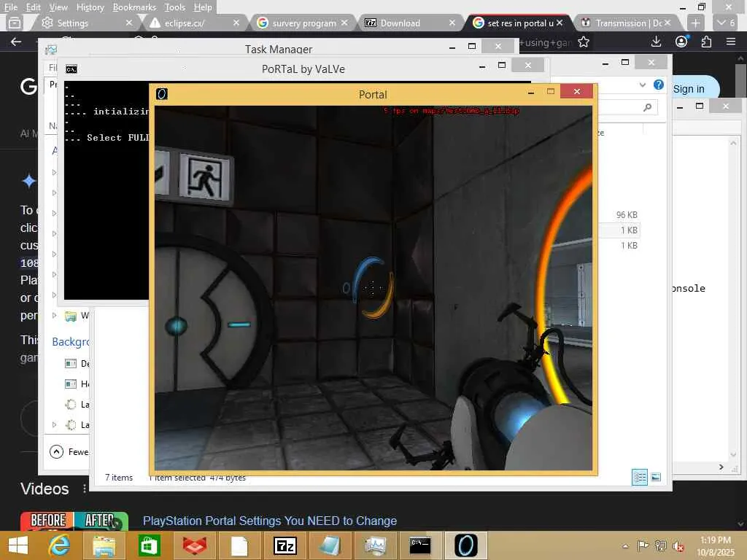Click the Help question mark in Explorer
The width and height of the screenshot is (747, 560).
pyautogui.click(x=659, y=85)
